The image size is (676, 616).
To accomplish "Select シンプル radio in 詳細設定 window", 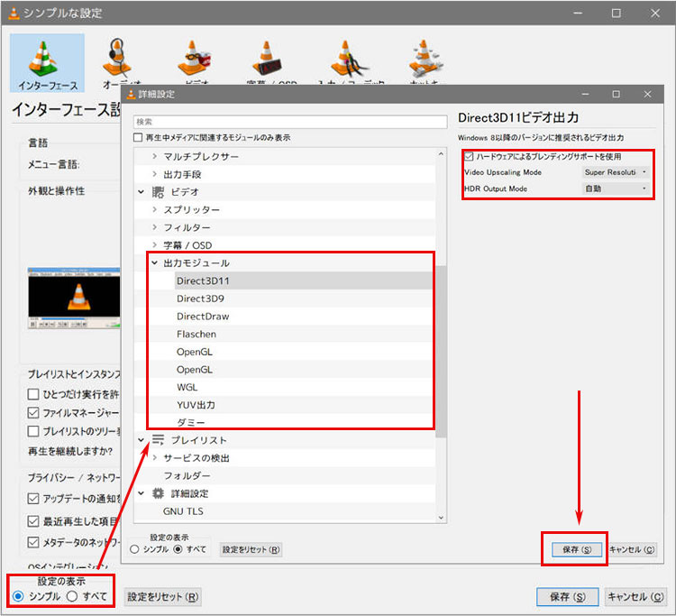I will (x=134, y=549).
